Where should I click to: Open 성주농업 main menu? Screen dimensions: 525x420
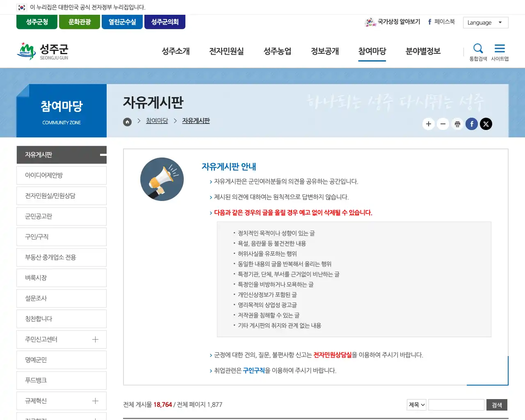[x=277, y=51]
